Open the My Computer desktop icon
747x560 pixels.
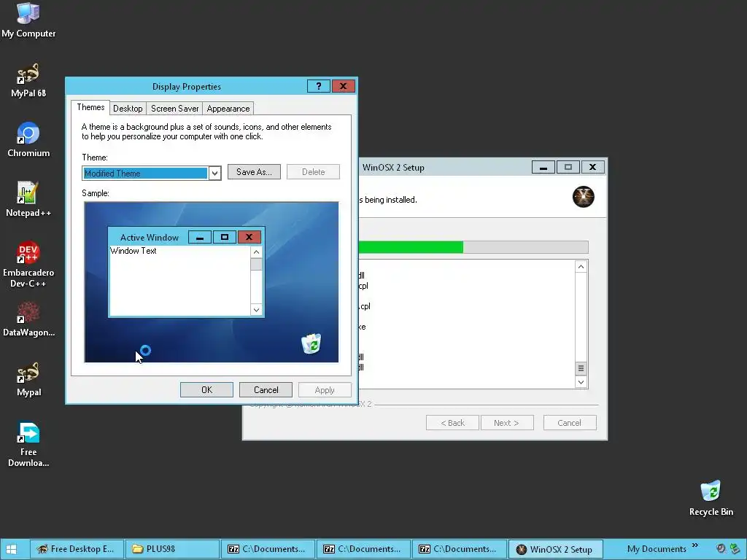tap(28, 20)
